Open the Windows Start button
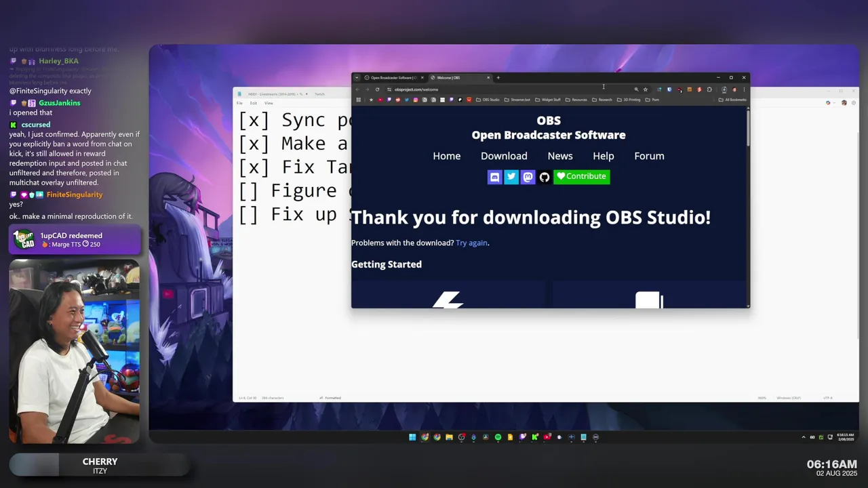The height and width of the screenshot is (488, 868). click(x=412, y=437)
